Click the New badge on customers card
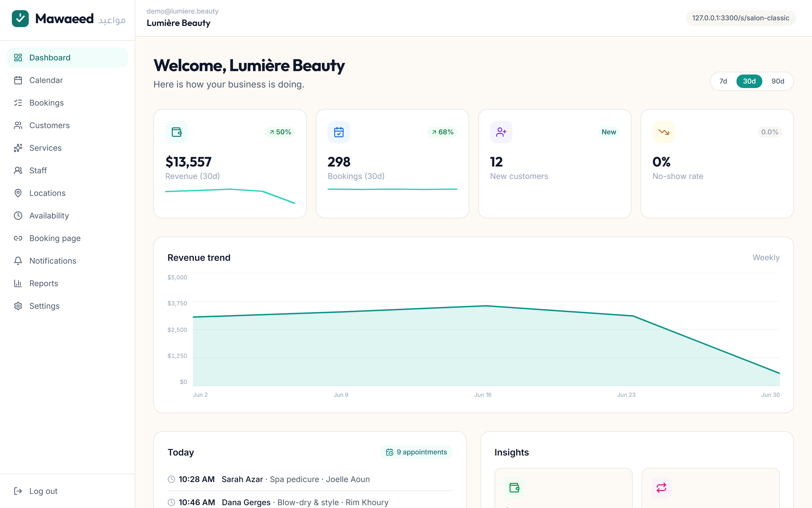The image size is (812, 508). click(x=609, y=132)
